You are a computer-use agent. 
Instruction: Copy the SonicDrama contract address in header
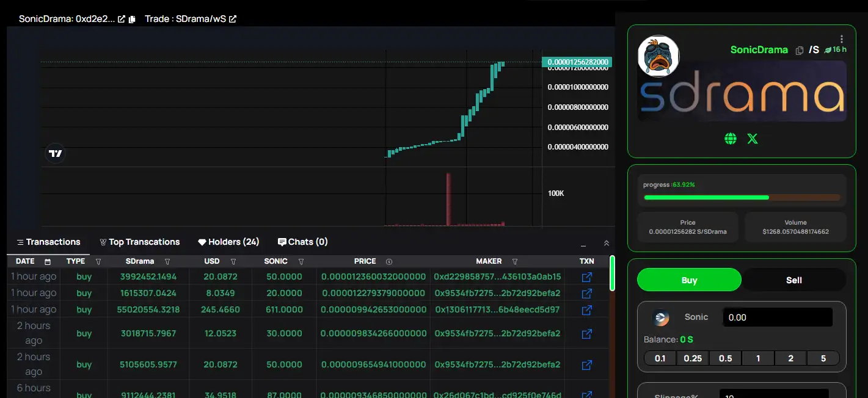click(x=132, y=20)
